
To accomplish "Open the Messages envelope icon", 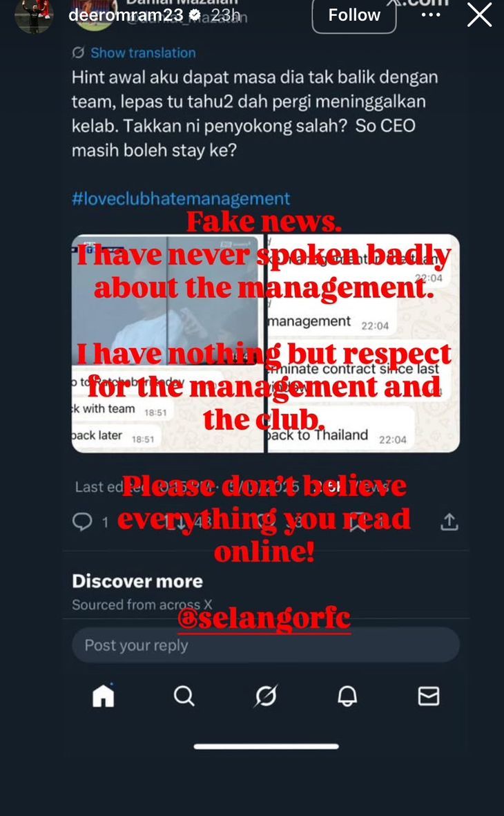I will coord(429,696).
